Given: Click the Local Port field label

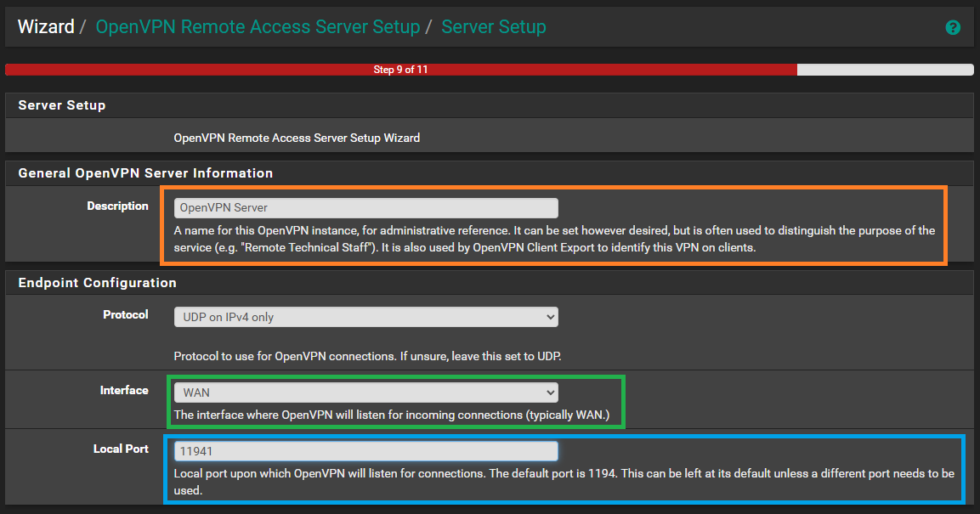Looking at the screenshot, I should 121,449.
